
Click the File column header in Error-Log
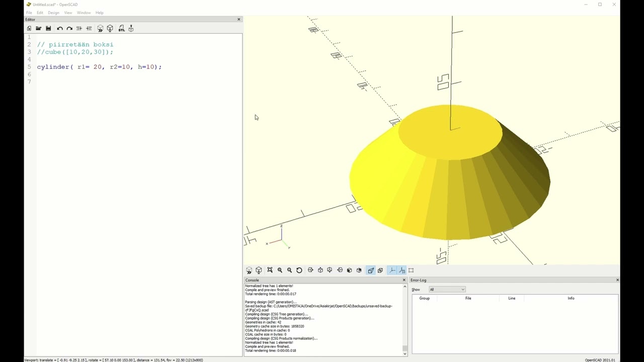(x=468, y=298)
